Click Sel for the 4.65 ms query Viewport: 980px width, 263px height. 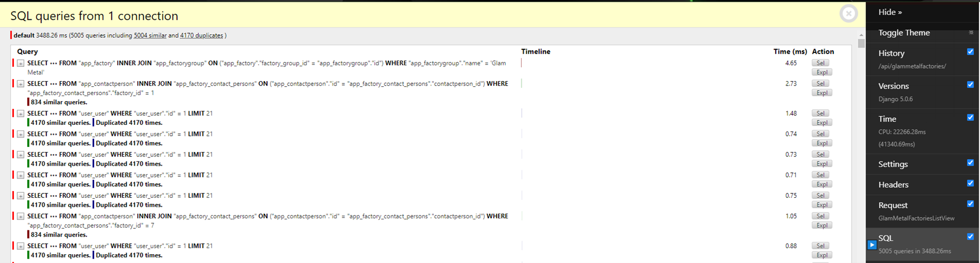821,63
